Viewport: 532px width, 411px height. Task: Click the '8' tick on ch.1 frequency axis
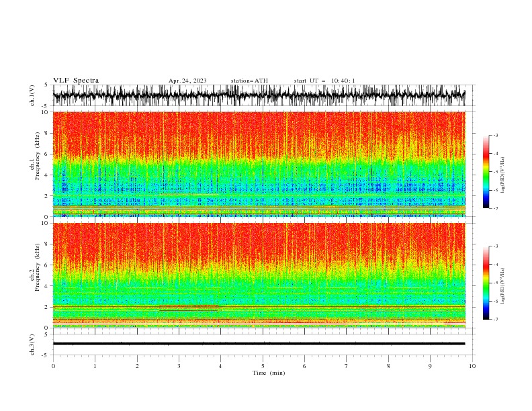47,133
